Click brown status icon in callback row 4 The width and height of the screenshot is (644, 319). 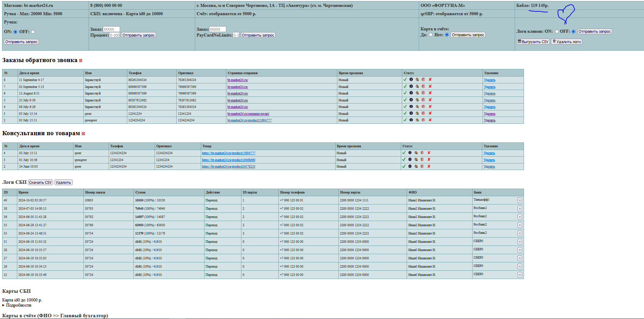point(417,107)
